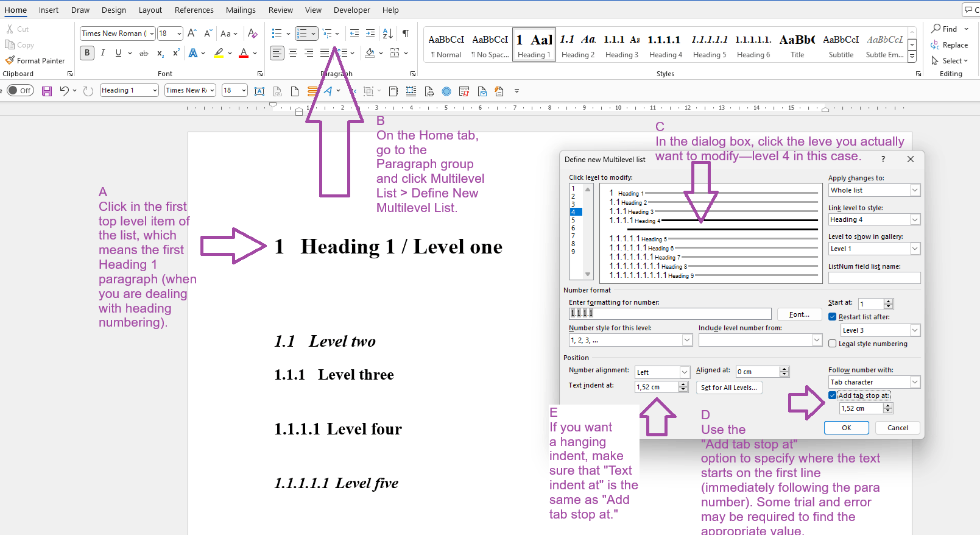The width and height of the screenshot is (980, 535).
Task: Click the Enter formatting for number field
Action: [x=670, y=313]
